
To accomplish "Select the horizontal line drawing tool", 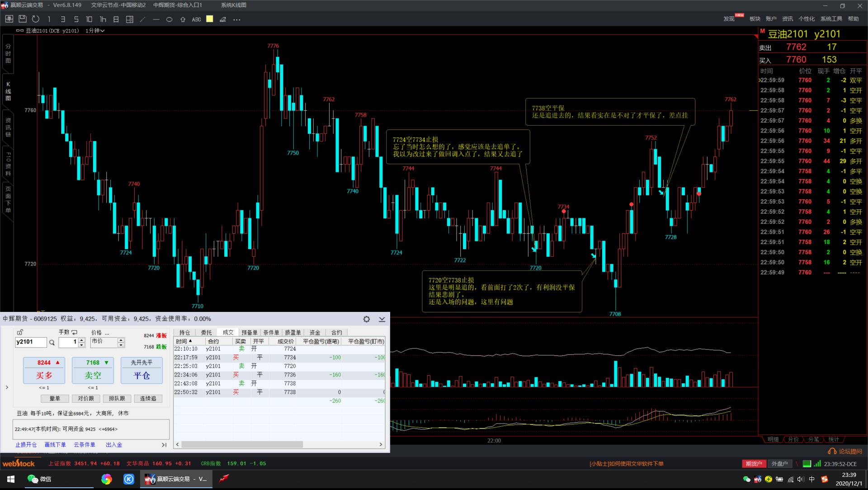I will [x=156, y=19].
